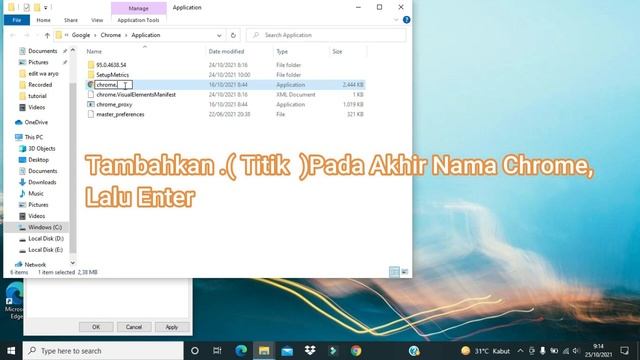Open 3D Objects under This PC
Image resolution: width=640 pixels, height=360 pixels.
[x=41, y=149]
